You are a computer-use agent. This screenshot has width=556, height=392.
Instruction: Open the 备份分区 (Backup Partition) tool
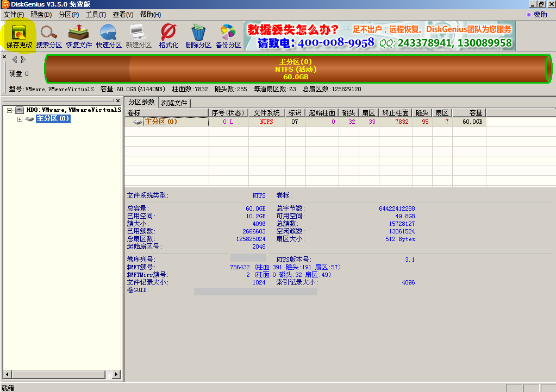pos(228,36)
